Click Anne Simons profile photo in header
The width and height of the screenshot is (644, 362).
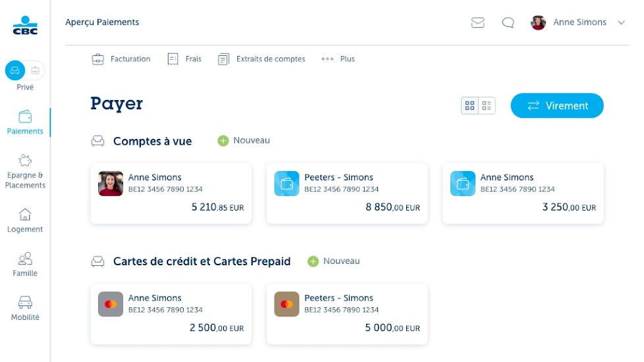click(x=538, y=22)
